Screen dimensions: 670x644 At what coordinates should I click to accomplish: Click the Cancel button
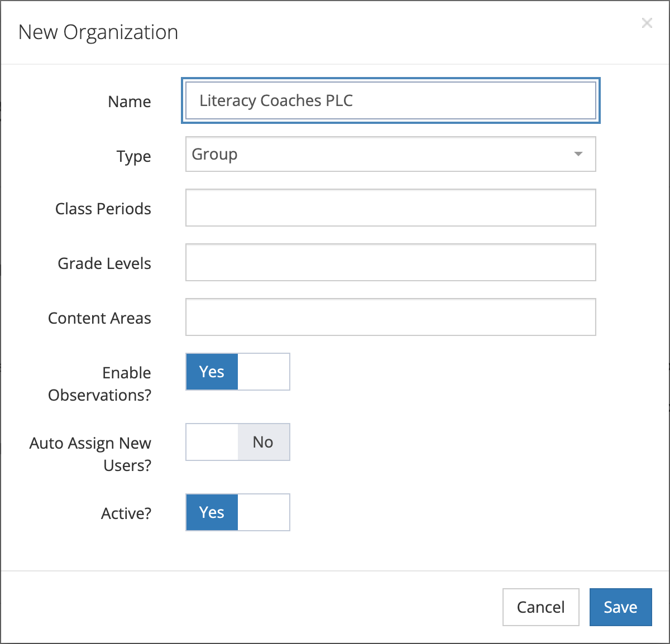[541, 607]
